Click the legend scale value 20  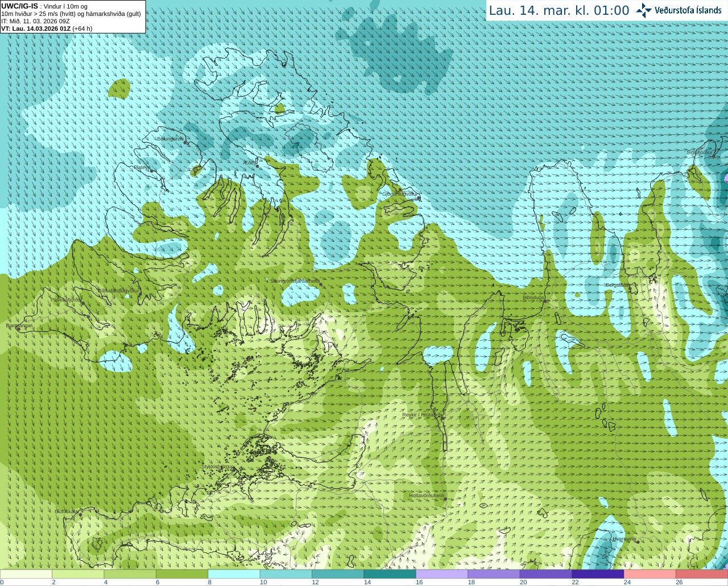(523, 583)
